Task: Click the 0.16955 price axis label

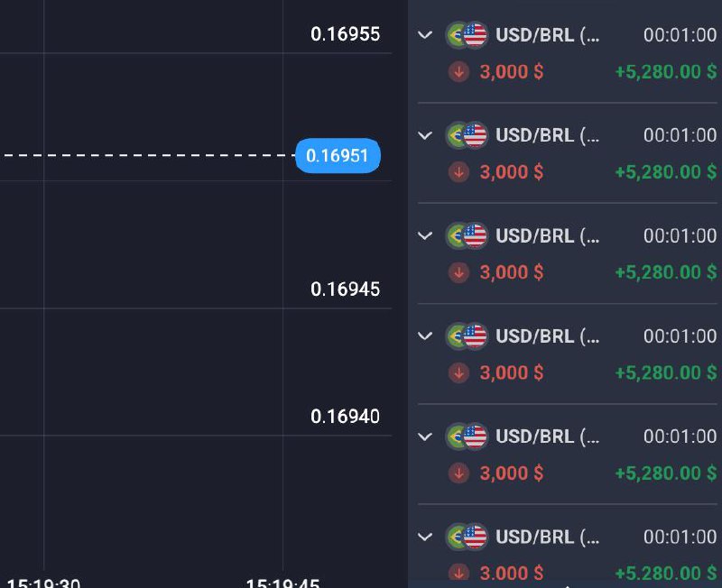Action: click(345, 34)
